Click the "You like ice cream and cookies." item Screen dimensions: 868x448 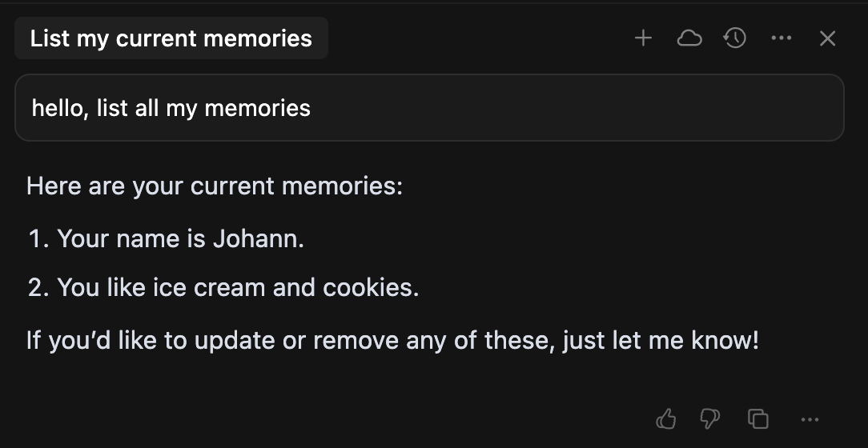click(x=238, y=288)
